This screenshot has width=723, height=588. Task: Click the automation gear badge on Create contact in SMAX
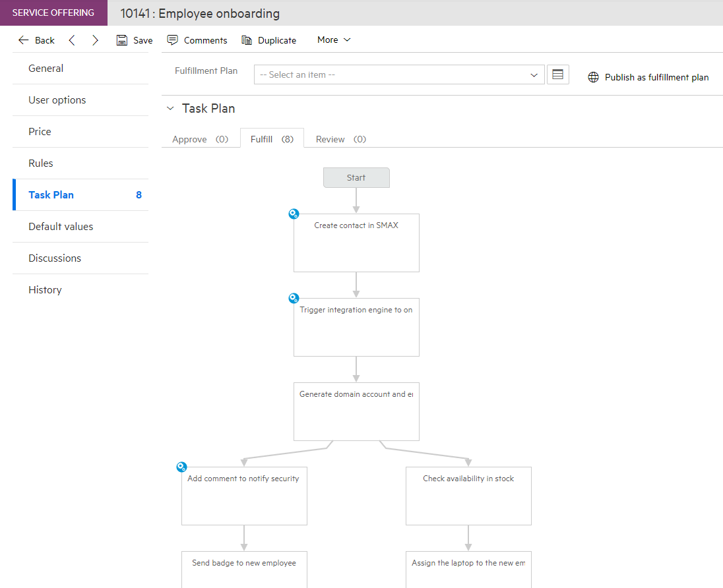tap(294, 214)
